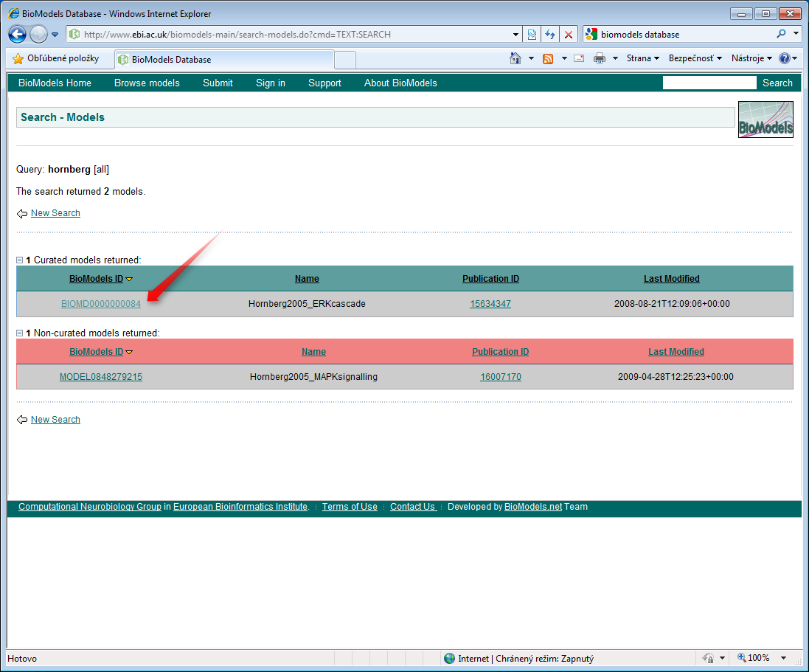809x672 pixels.
Task: Collapse the Curated models section
Action: click(20, 260)
